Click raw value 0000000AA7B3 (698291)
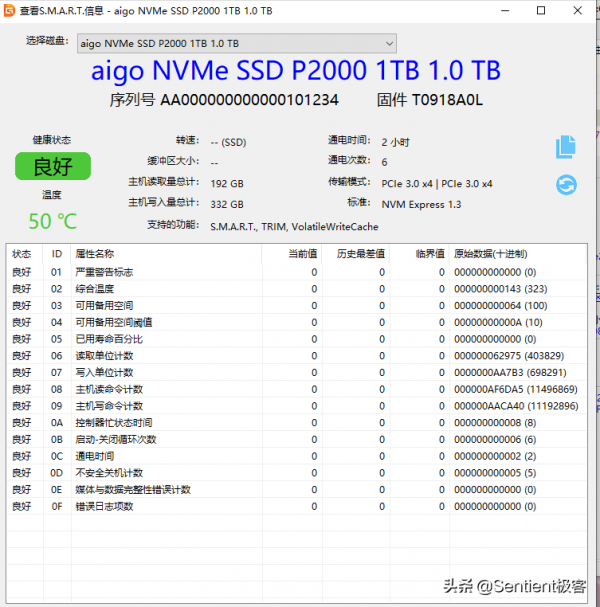600x607 pixels. (510, 372)
